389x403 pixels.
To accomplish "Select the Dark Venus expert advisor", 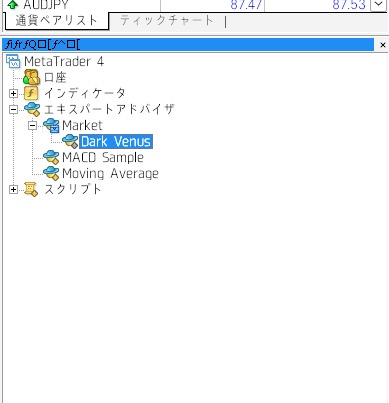I will pos(116,141).
